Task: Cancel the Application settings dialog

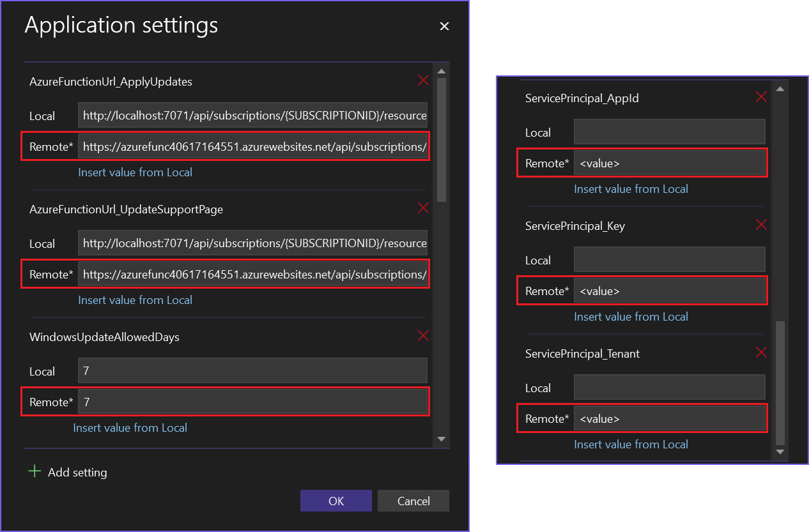Action: tap(413, 501)
